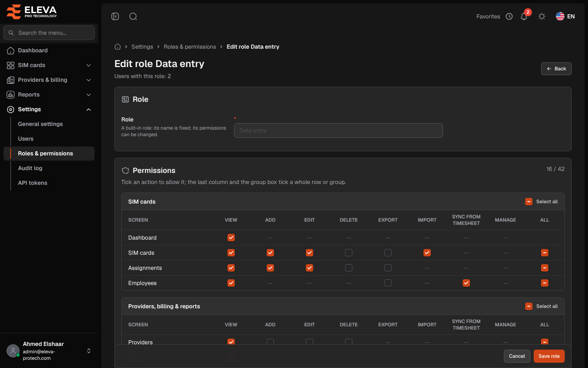The height and width of the screenshot is (368, 588).
Task: Click the Permissions shield icon
Action: tap(125, 171)
